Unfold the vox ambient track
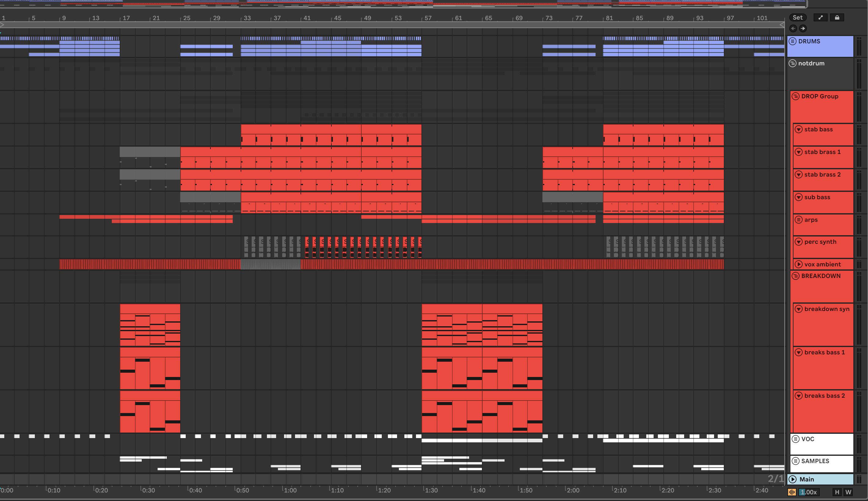Image resolution: width=868 pixels, height=501 pixels. click(799, 264)
